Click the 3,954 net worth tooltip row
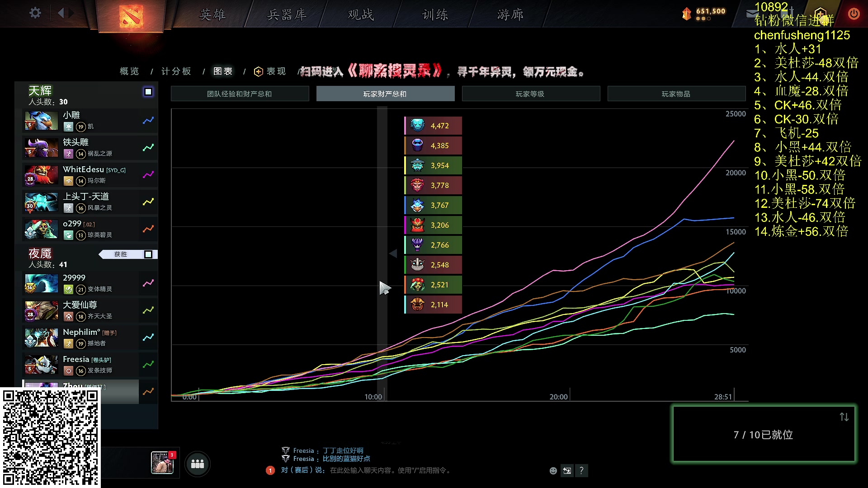868x488 pixels. coord(433,165)
